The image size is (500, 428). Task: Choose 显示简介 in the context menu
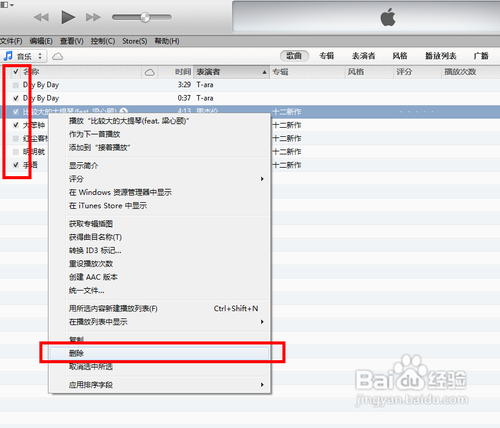[159, 165]
